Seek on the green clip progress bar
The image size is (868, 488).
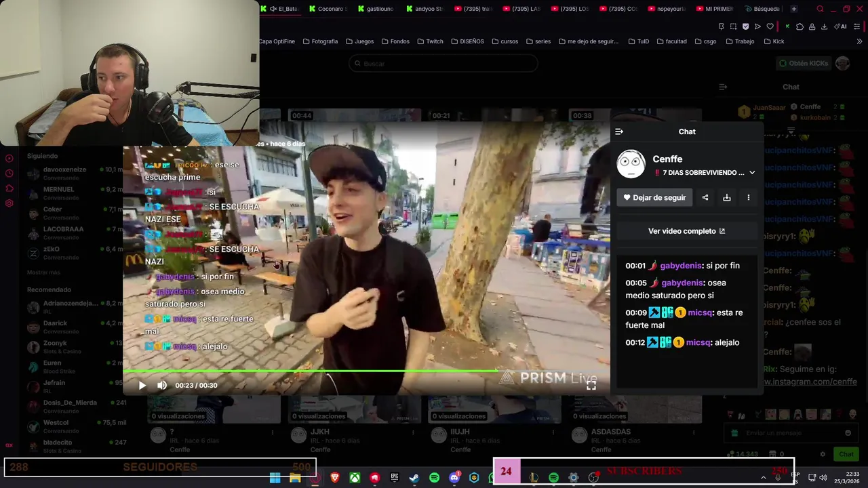click(366, 371)
